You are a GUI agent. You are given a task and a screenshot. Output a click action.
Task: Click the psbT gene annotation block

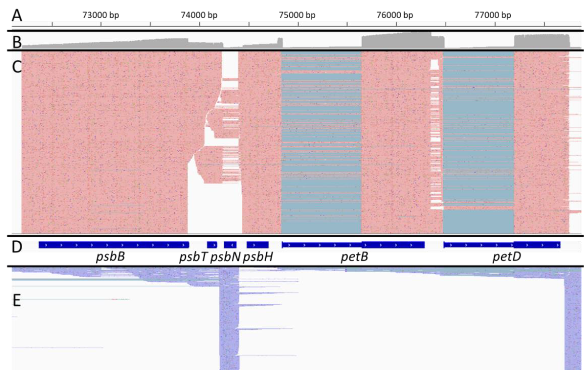point(212,245)
